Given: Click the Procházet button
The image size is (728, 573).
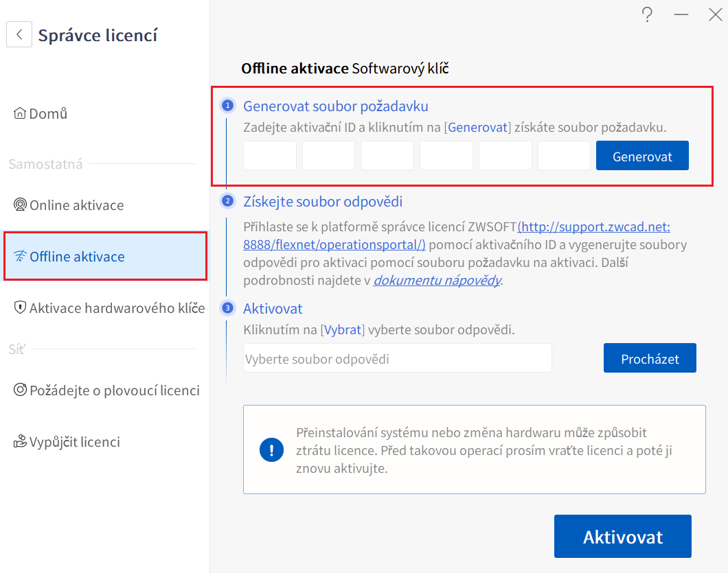Looking at the screenshot, I should pyautogui.click(x=650, y=358).
